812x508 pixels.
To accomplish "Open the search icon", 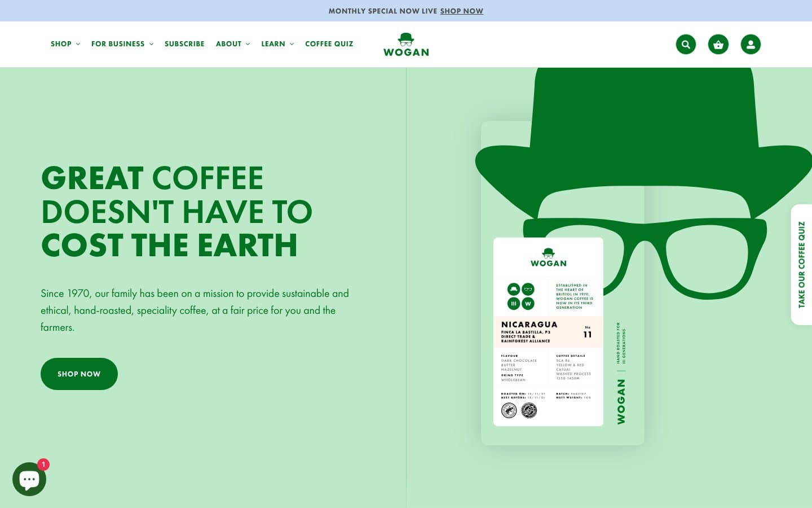I will [x=686, y=44].
